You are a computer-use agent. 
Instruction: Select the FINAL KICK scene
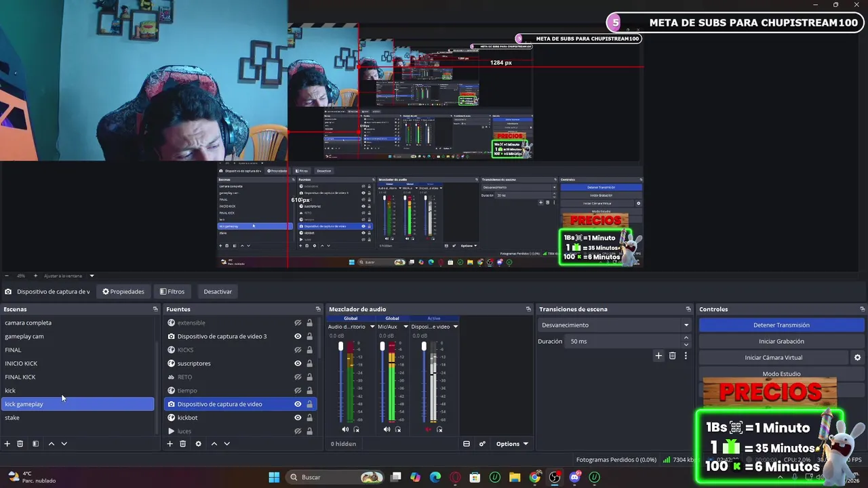pyautogui.click(x=77, y=377)
